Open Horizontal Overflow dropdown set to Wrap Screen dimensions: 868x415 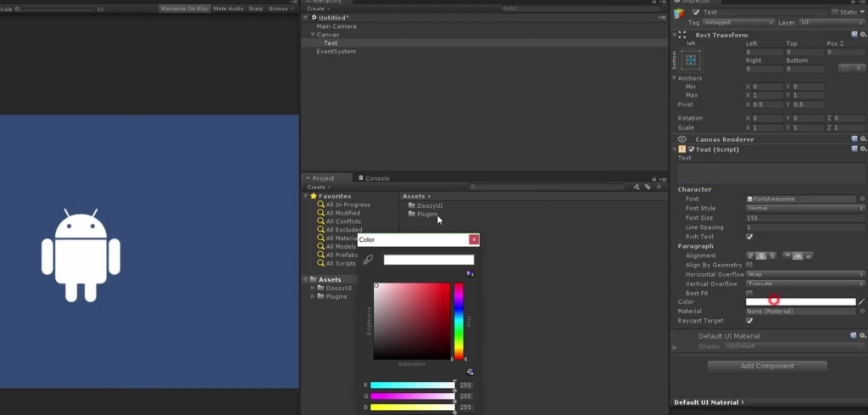point(805,274)
